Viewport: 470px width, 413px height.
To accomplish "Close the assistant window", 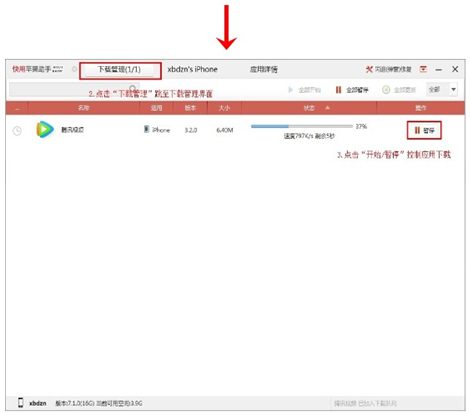I will click(x=455, y=69).
